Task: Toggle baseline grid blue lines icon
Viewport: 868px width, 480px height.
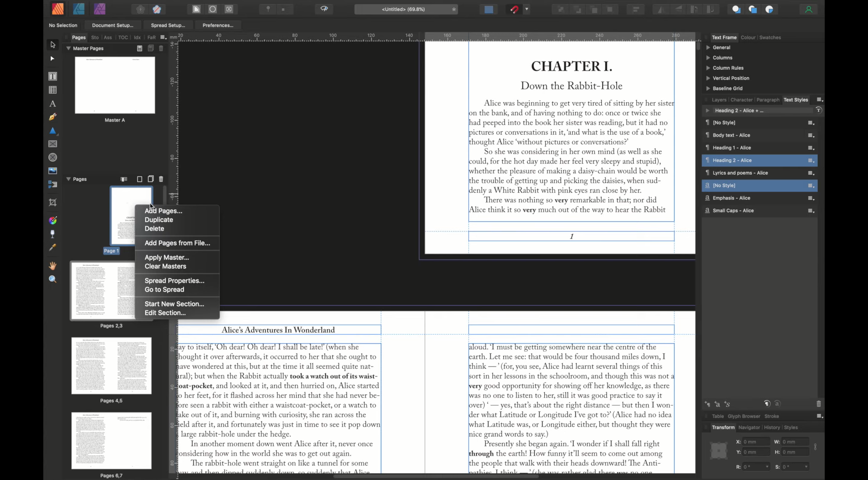Action: (489, 10)
